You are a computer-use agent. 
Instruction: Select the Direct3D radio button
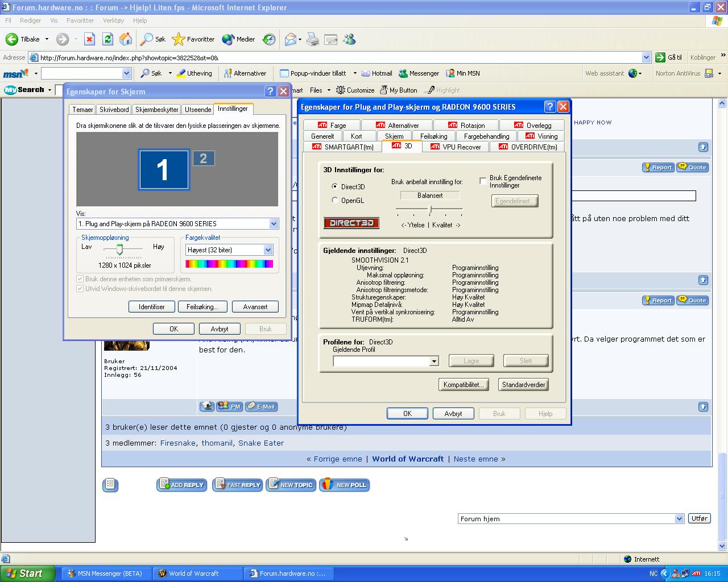coord(334,186)
